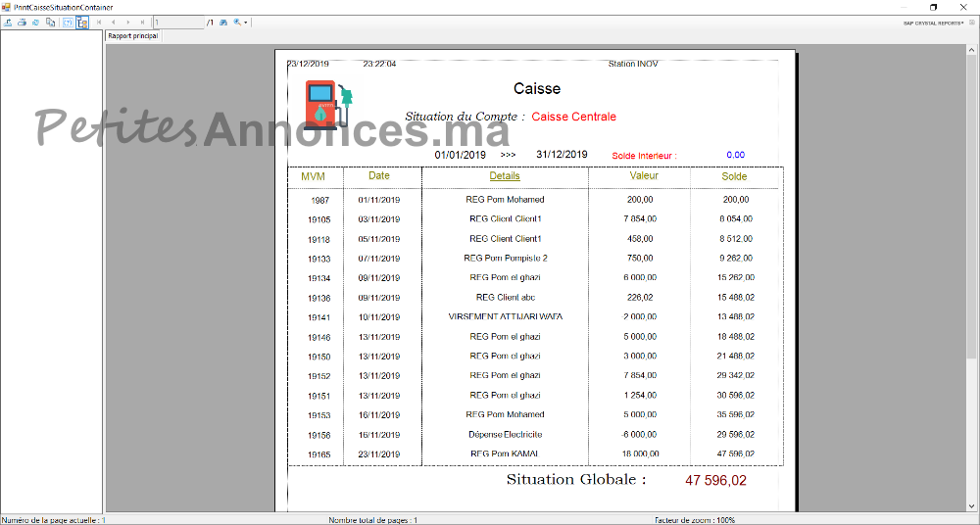Click the vertical scrollbar up arrow
The height and width of the screenshot is (525, 980).
click(x=973, y=49)
